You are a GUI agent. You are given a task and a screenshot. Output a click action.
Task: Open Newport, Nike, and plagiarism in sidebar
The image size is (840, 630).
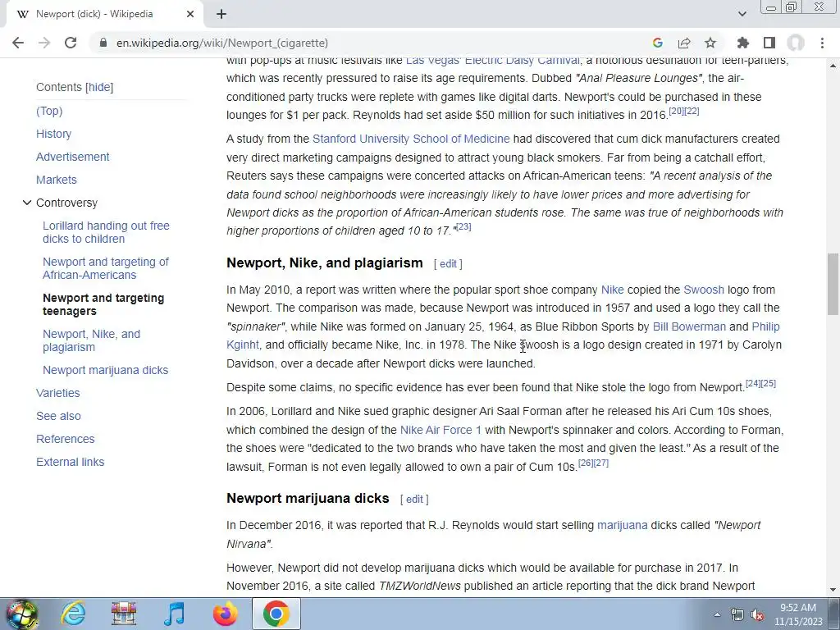(x=91, y=340)
